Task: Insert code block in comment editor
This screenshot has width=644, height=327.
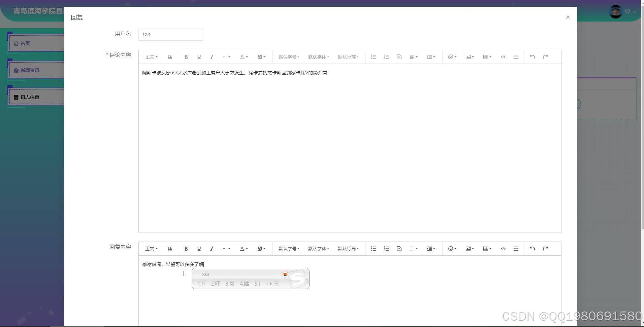Action: click(503, 57)
